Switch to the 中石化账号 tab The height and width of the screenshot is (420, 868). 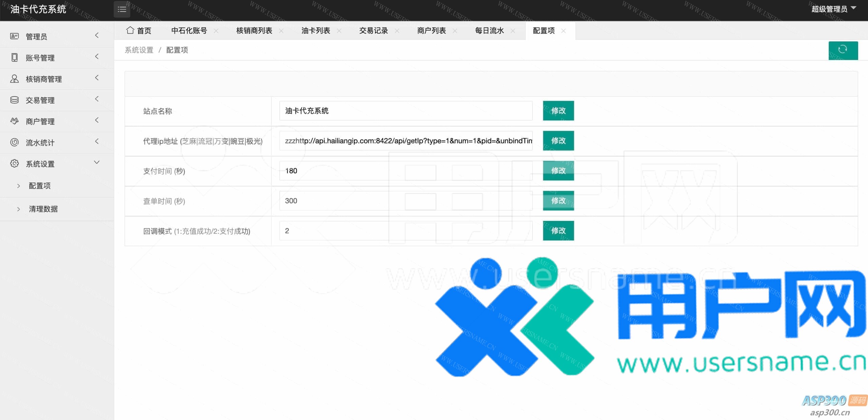tap(189, 31)
